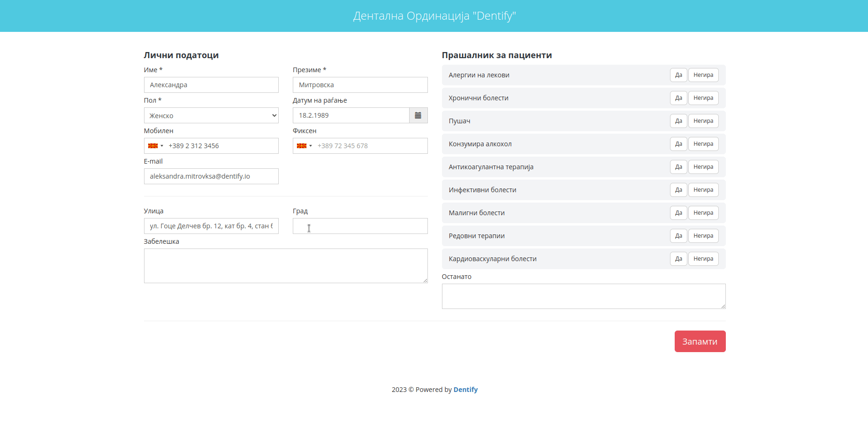Click Да for Пушач
Screen dimensions: 868x444
pos(678,120)
